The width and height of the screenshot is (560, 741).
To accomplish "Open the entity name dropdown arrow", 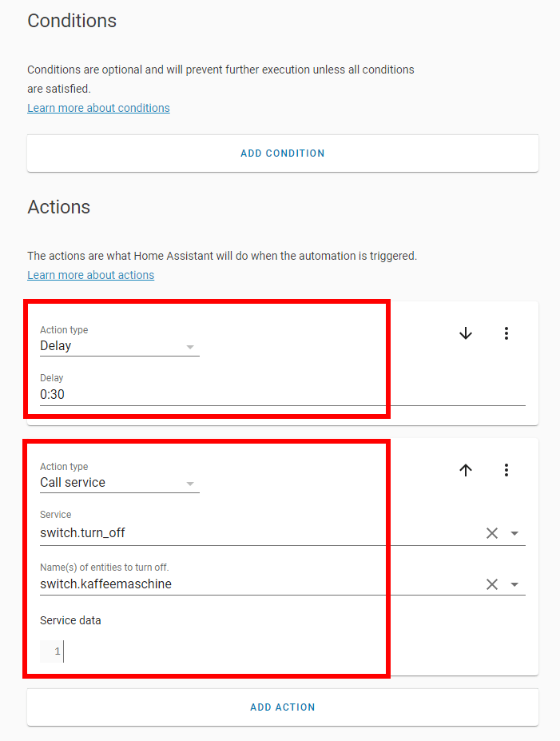I will [x=515, y=584].
